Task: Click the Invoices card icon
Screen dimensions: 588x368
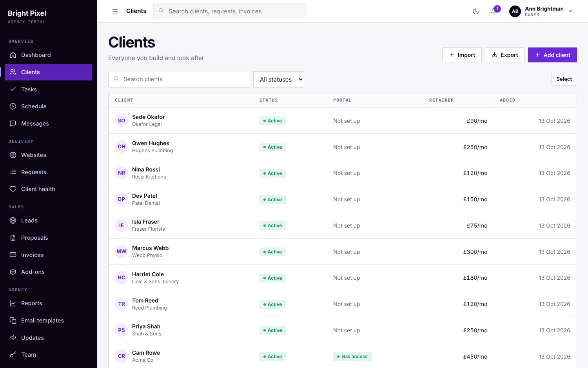Action: (13, 255)
